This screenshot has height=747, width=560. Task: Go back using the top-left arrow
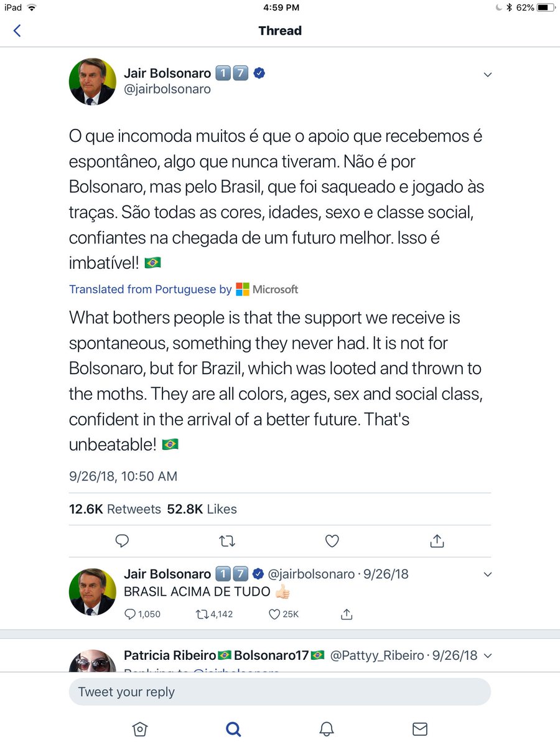point(17,31)
